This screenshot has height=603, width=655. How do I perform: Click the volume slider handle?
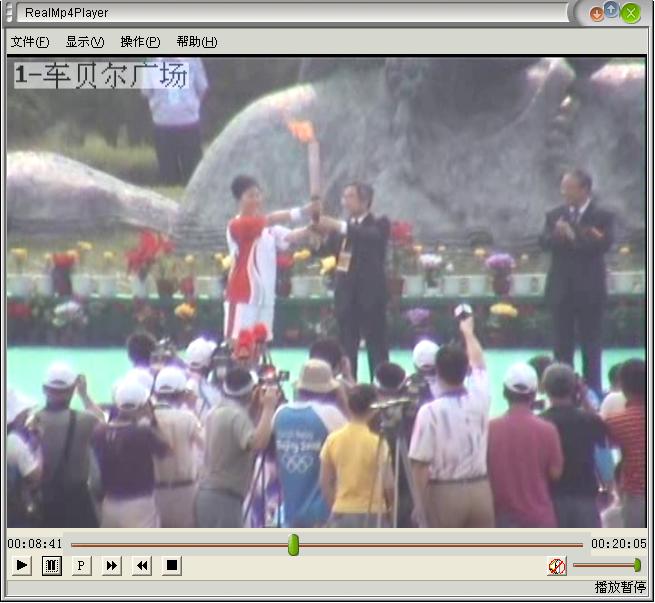coord(637,566)
